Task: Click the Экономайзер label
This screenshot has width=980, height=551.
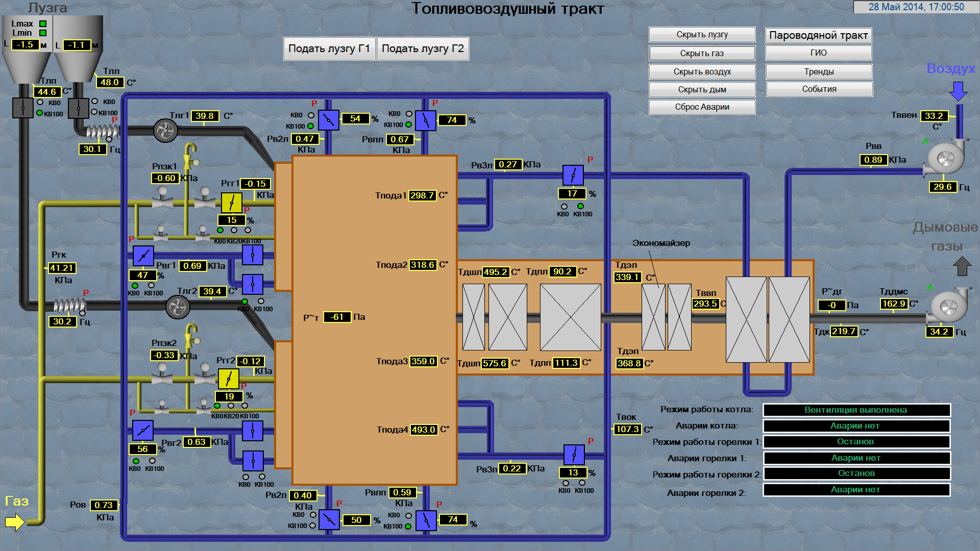Action: [x=661, y=243]
